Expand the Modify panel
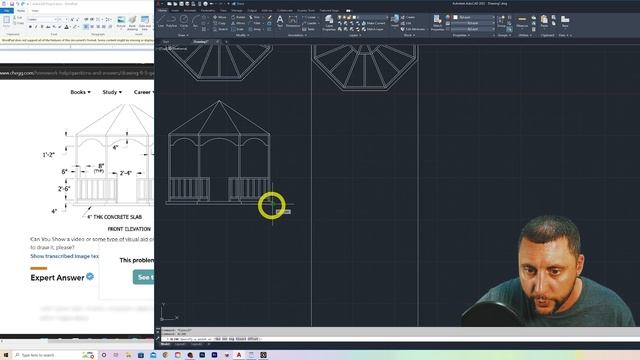 242,35
